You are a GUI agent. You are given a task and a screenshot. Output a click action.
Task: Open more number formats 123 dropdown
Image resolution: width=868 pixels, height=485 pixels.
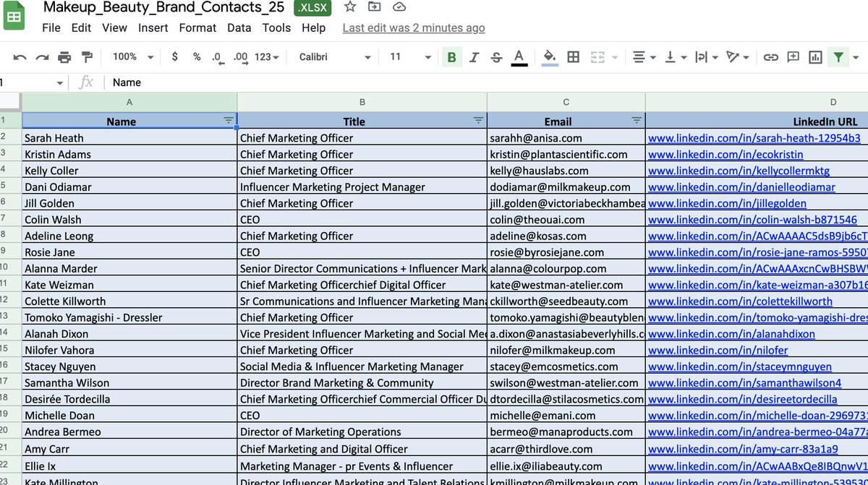267,57
